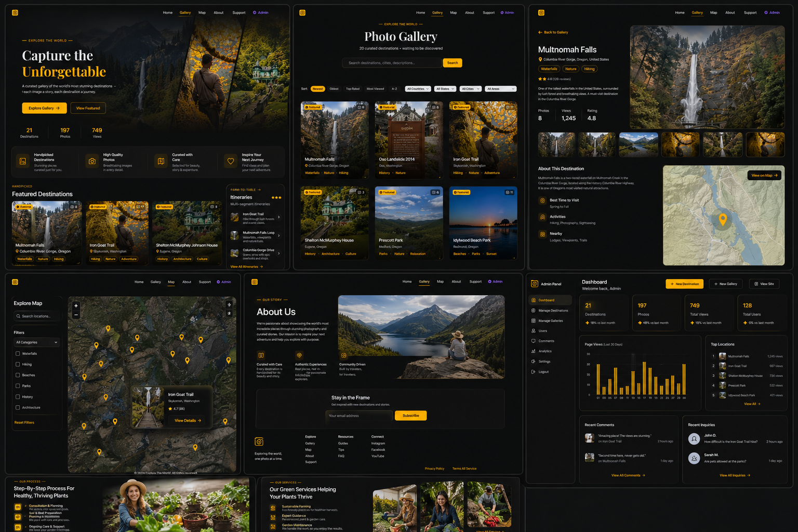Click John D.'s avatar in Recent Inquiries

point(694,439)
